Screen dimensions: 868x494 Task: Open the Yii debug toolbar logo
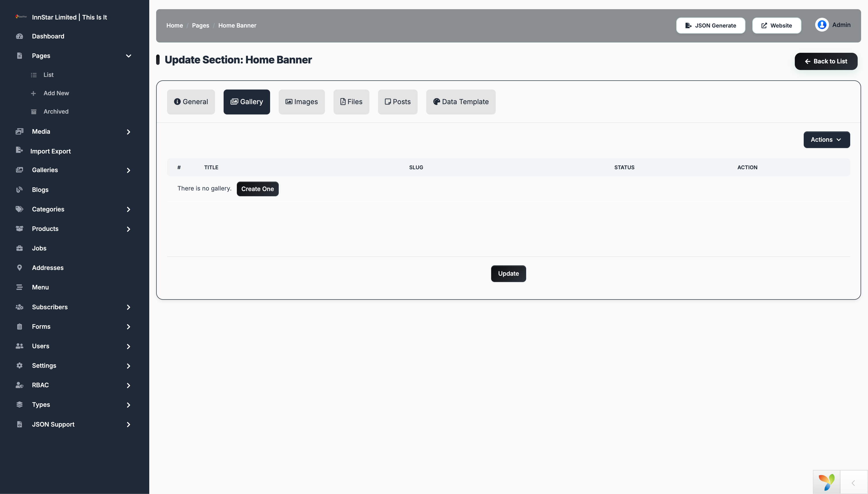click(x=827, y=482)
